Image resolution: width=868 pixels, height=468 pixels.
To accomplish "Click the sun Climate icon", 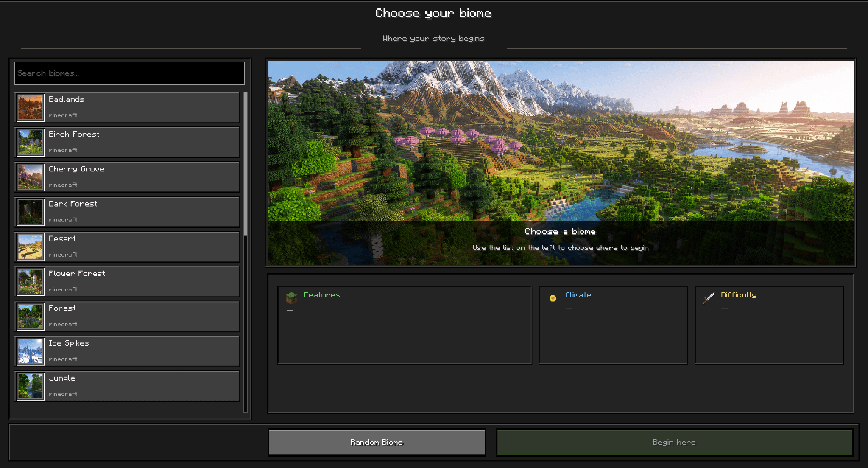I will [553, 298].
